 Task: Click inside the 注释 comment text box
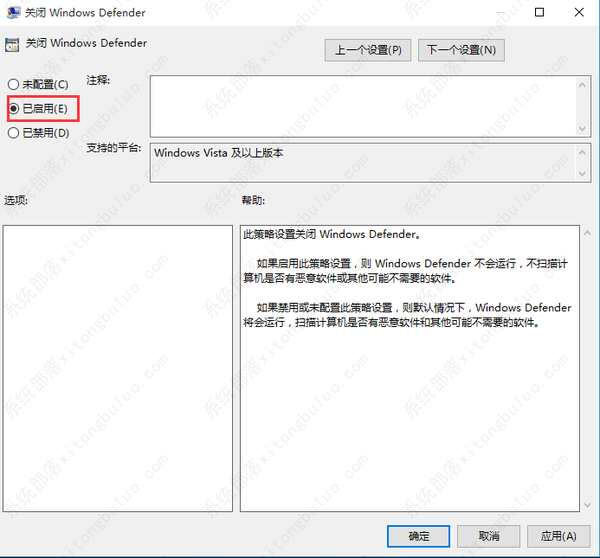[x=360, y=103]
